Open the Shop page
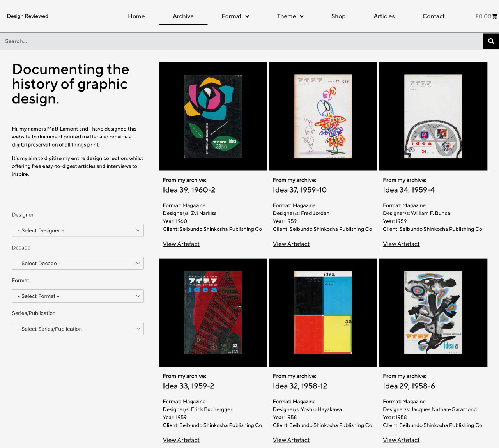Viewport: 499px width, 448px height. click(338, 16)
